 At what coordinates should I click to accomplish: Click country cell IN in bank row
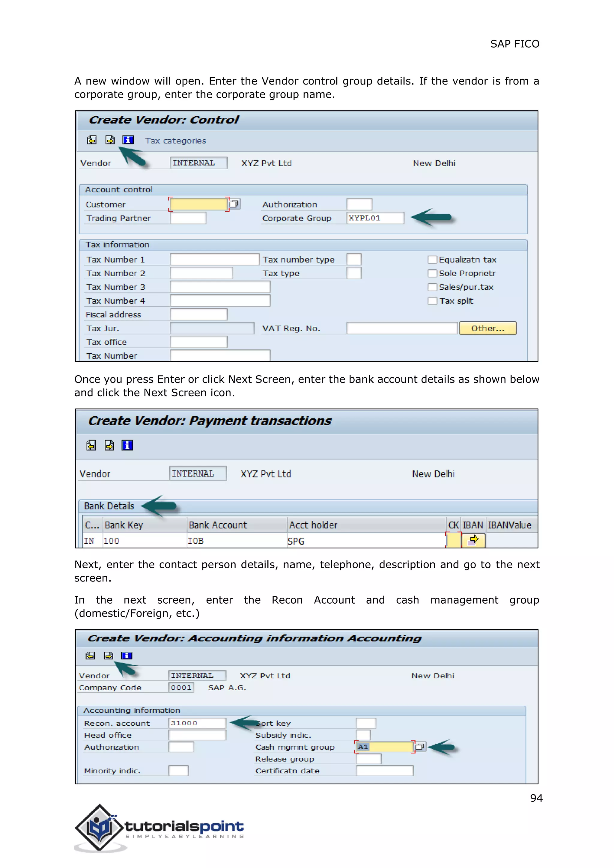(x=93, y=541)
